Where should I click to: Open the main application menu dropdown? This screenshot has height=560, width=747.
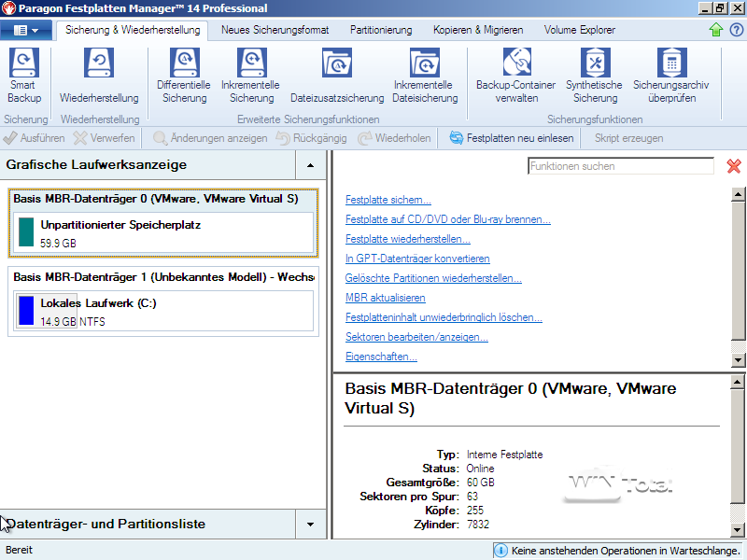tap(26, 30)
